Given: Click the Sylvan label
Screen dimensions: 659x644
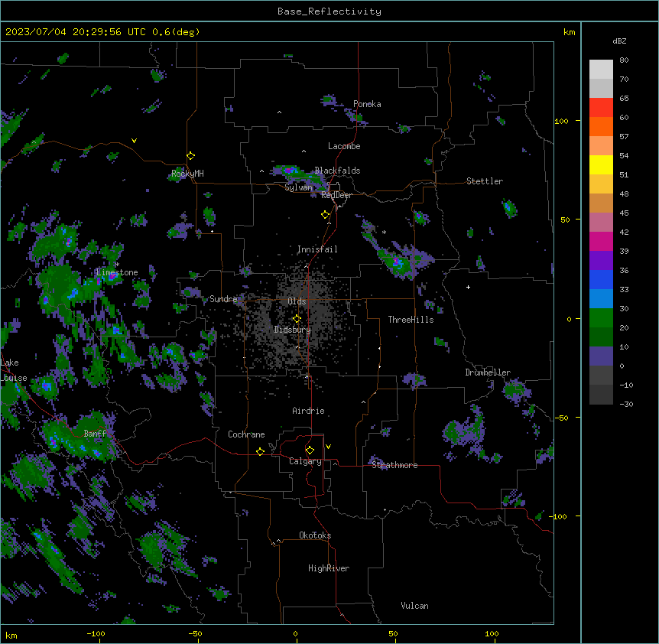Looking at the screenshot, I should coord(298,187).
